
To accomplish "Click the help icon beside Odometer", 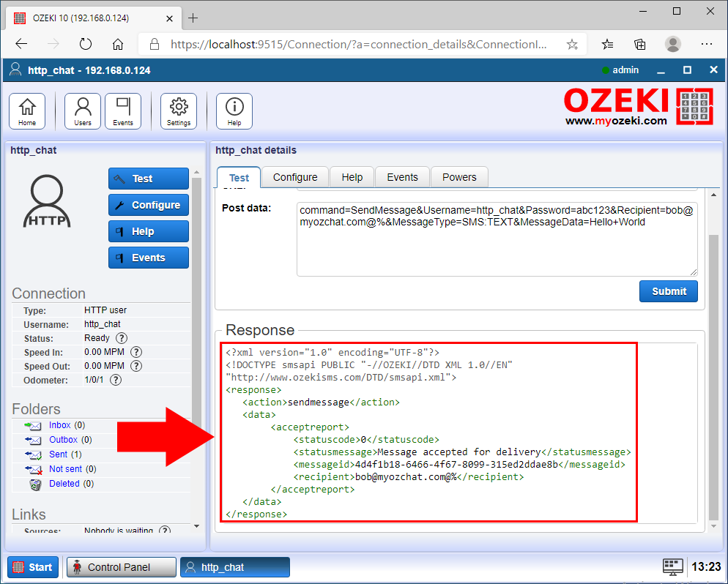I will tap(116, 380).
